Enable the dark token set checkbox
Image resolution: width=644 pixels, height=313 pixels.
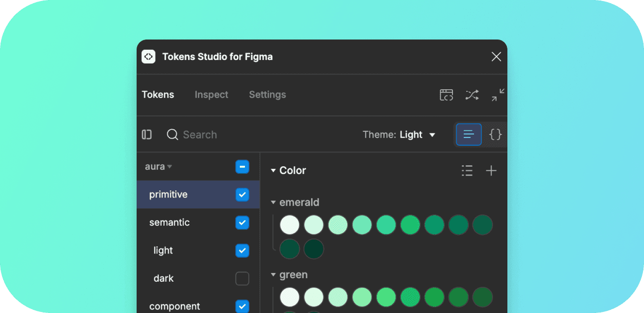242,279
